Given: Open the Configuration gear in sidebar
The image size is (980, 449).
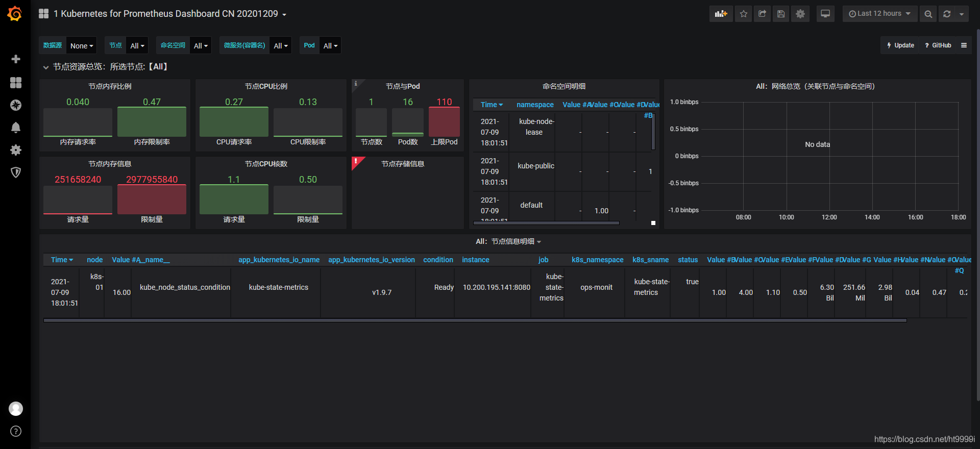Looking at the screenshot, I should point(16,150).
